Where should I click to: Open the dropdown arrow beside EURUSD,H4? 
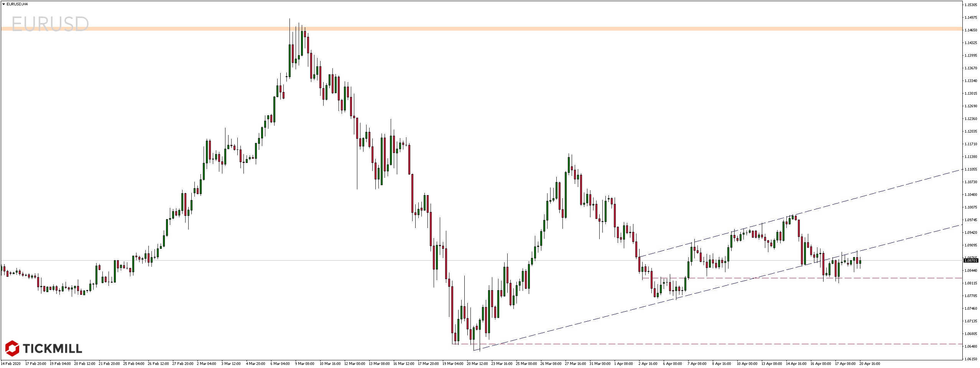[3, 4]
